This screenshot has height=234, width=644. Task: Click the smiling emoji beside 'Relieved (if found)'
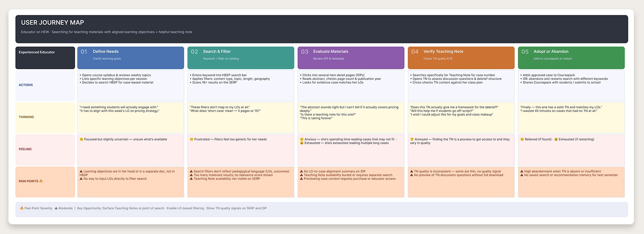522,139
